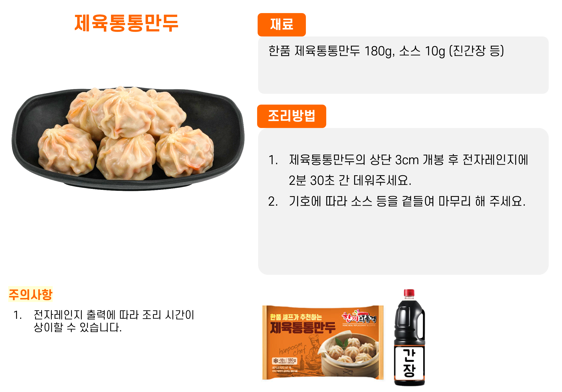
Task: Click the 제육통통만두 product package image
Action: tap(323, 342)
